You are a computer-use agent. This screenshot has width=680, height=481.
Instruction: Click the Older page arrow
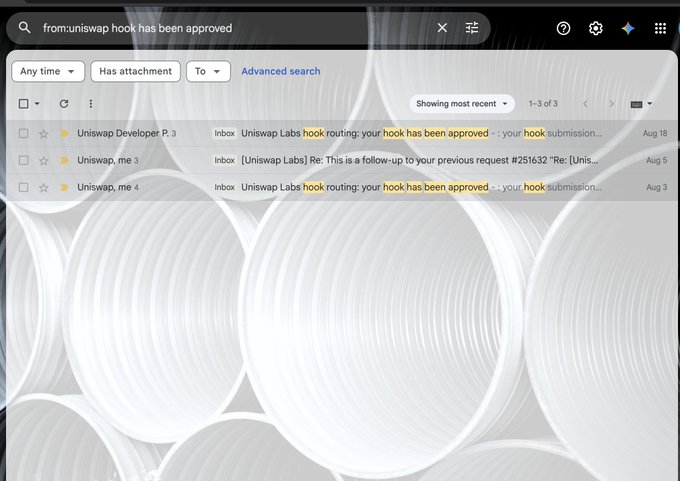[x=611, y=104]
